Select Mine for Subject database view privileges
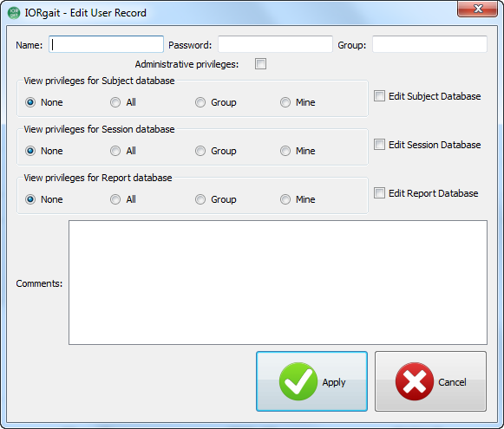This screenshot has width=504, height=429. [285, 102]
